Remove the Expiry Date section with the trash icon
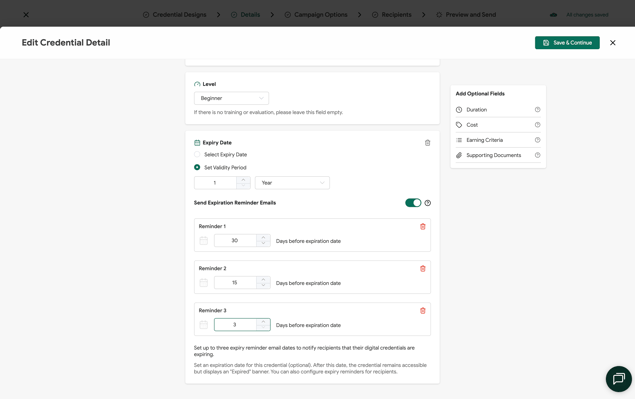The image size is (635, 399). [x=427, y=143]
